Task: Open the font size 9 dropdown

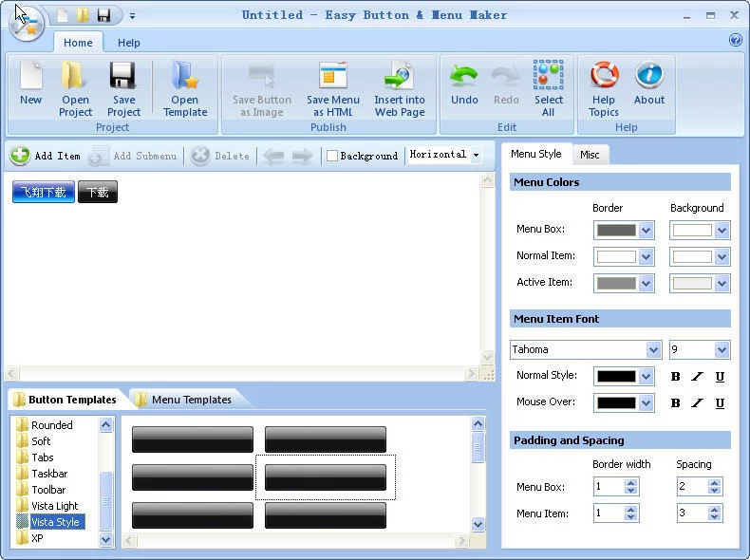Action: [722, 350]
